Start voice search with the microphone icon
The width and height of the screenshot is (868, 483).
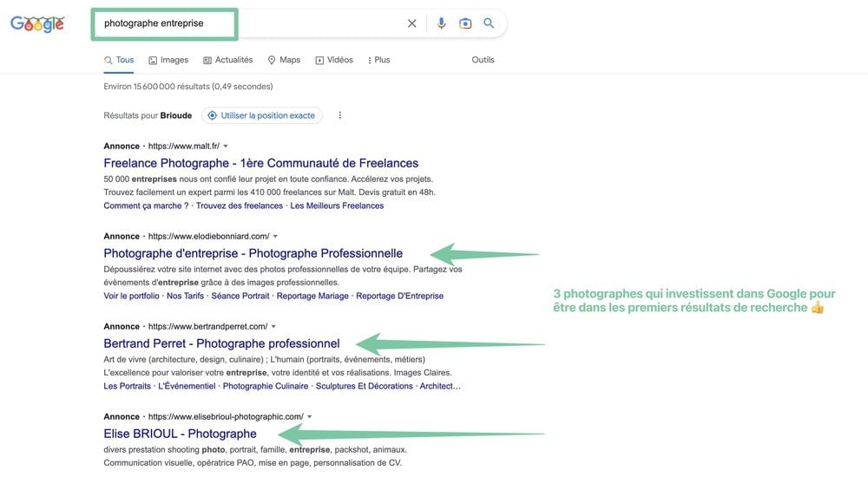point(441,23)
